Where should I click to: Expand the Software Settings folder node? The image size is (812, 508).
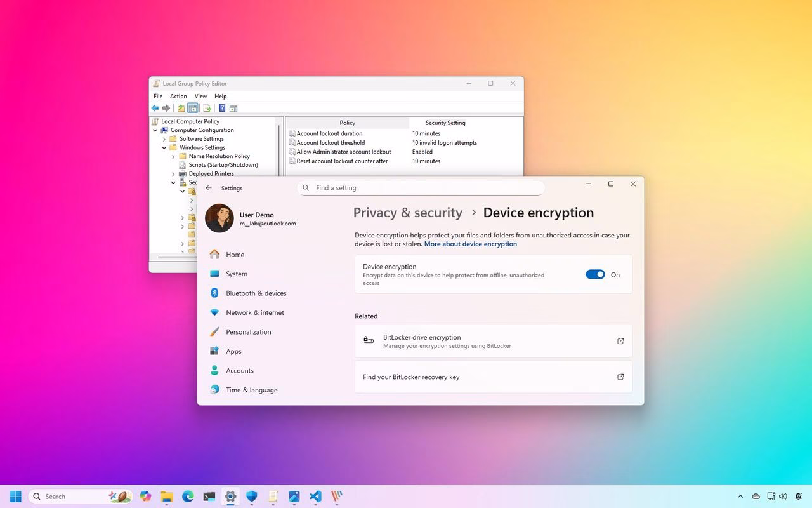tap(164, 139)
